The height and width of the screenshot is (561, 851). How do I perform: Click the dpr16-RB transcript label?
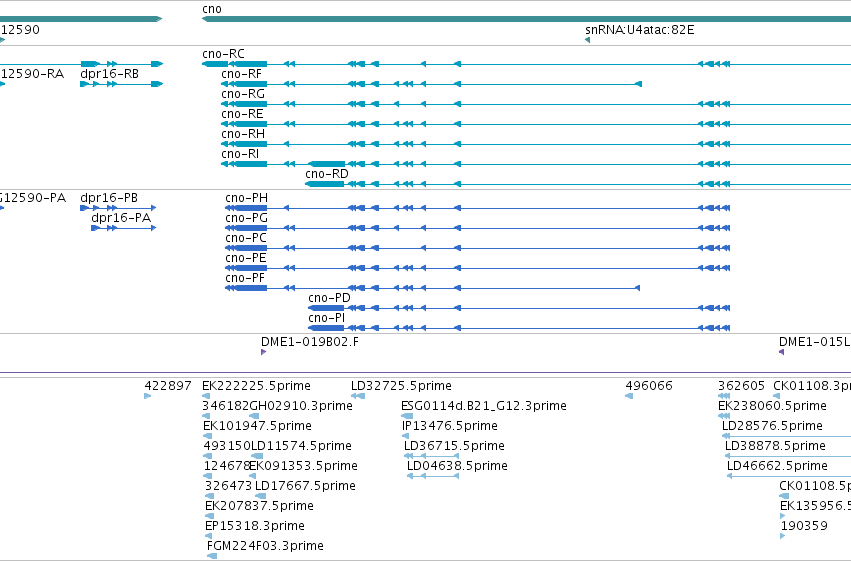pyautogui.click(x=110, y=74)
